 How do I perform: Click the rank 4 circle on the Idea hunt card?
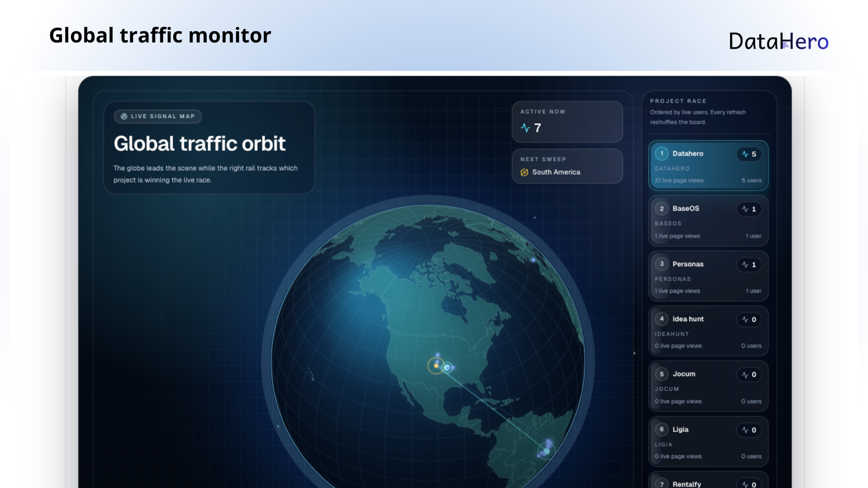pos(661,319)
